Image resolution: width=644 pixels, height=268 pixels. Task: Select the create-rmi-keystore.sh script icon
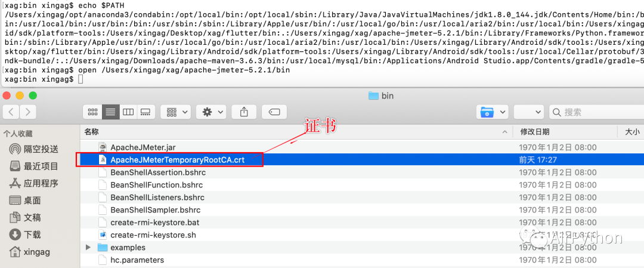(103, 235)
